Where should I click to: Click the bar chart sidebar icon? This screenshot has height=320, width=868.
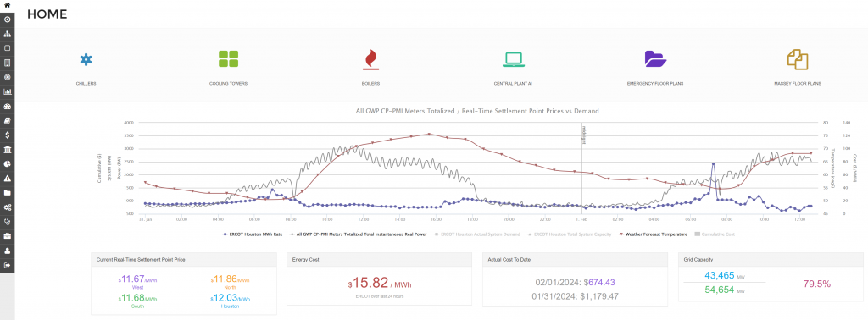click(x=7, y=91)
